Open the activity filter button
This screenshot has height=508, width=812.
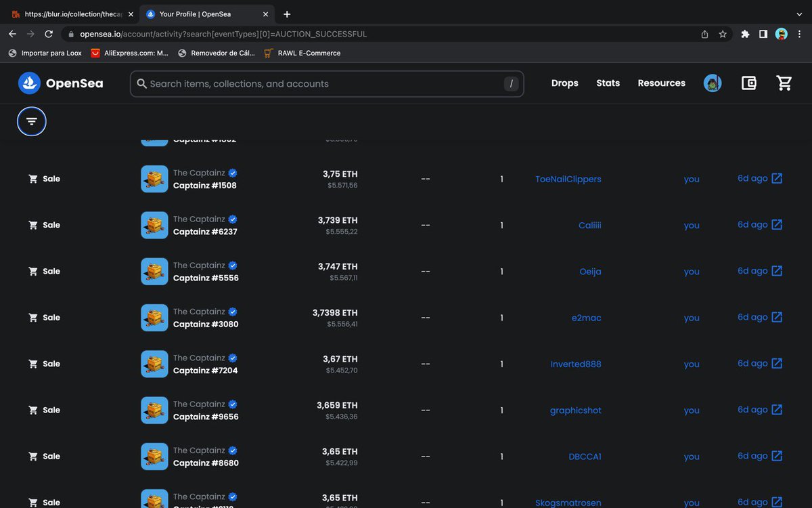point(32,121)
